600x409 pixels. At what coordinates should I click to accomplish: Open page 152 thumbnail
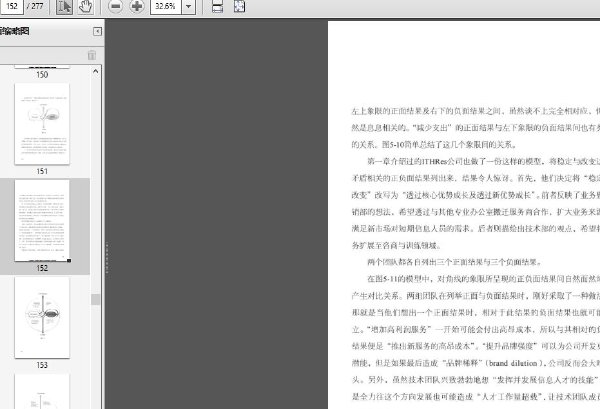[42, 221]
